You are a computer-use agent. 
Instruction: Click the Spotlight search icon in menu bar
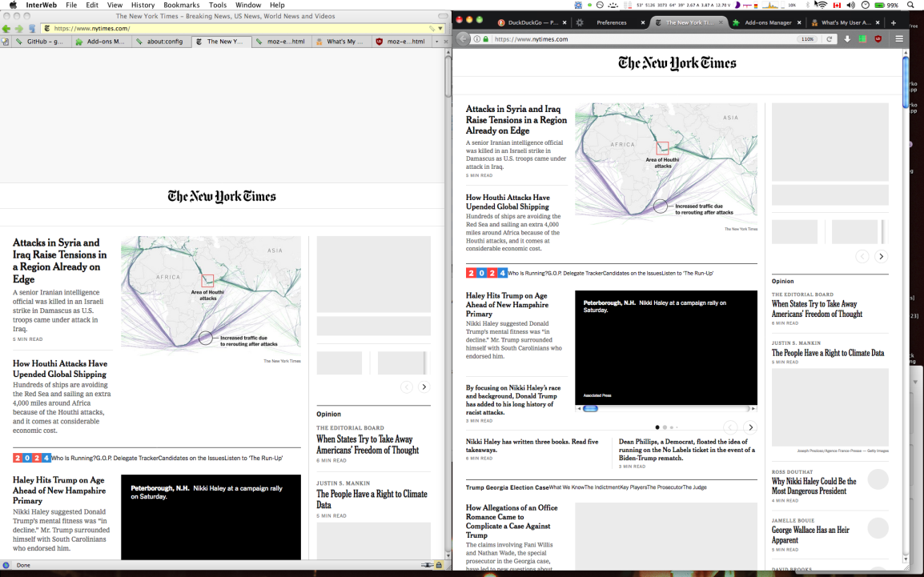910,5
